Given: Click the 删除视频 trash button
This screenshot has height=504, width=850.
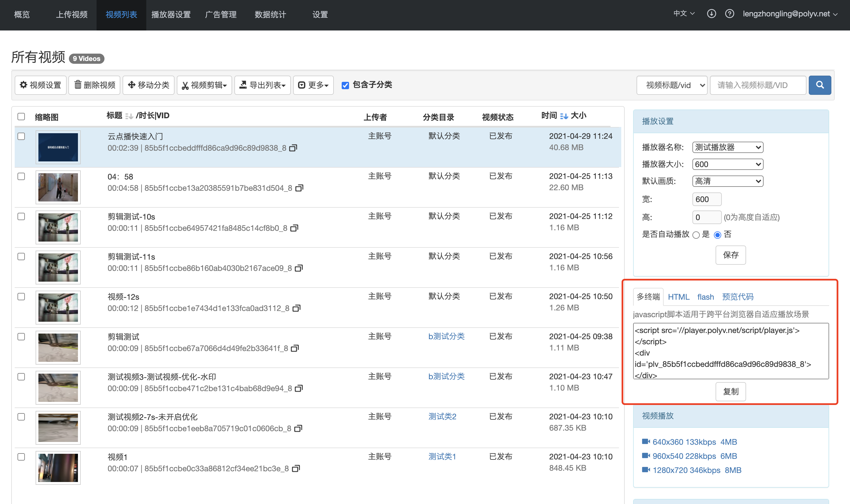Looking at the screenshot, I should [x=95, y=85].
